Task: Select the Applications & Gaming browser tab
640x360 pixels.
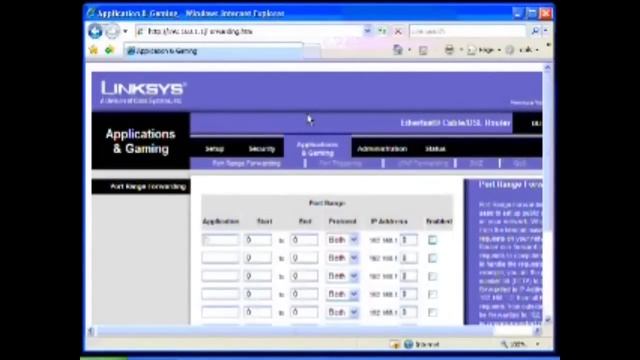Action: tap(213, 51)
